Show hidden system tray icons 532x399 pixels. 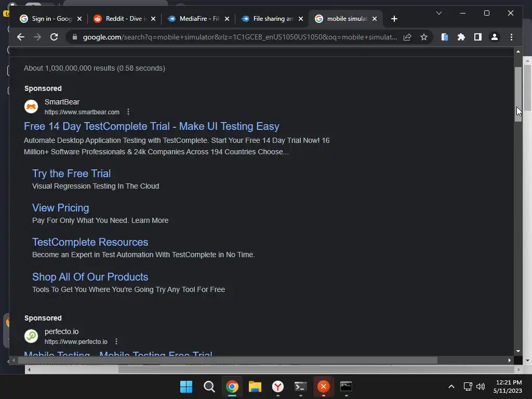(x=451, y=387)
